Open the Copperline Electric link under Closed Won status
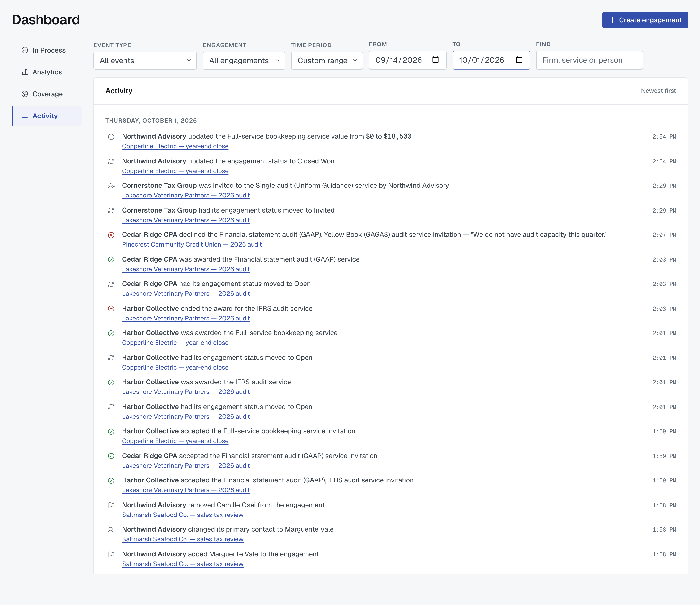 [175, 171]
